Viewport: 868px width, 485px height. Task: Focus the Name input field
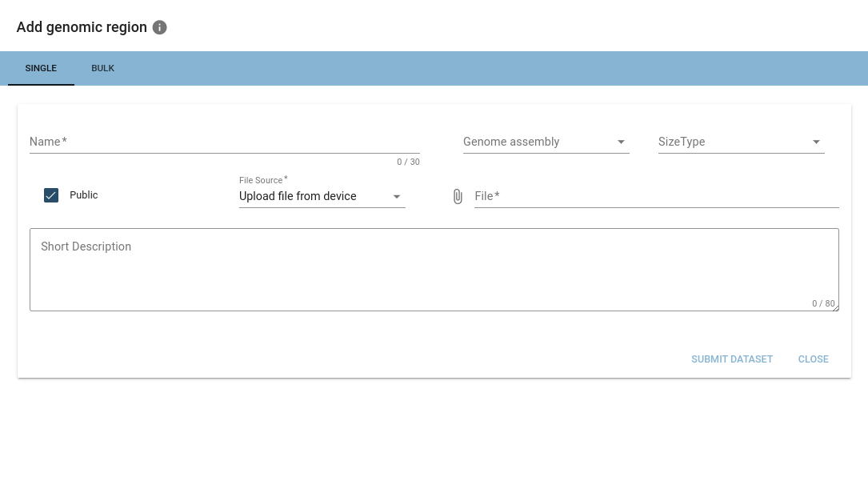tap(224, 142)
